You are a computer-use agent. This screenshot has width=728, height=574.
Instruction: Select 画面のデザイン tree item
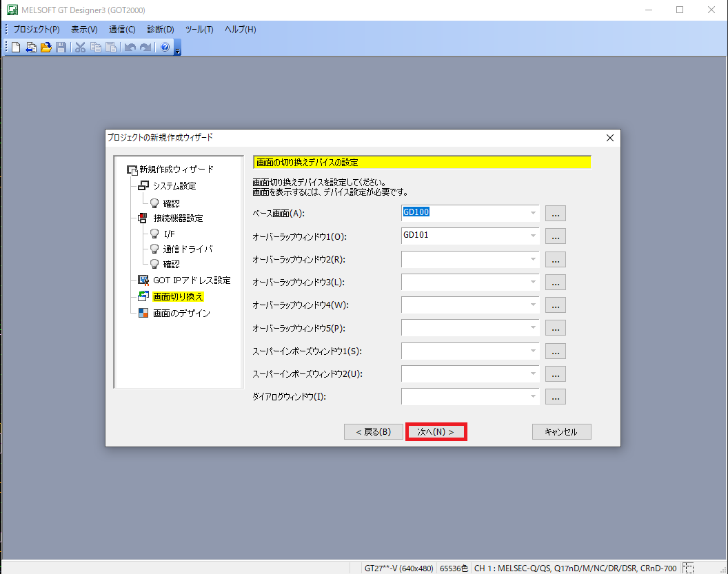(181, 314)
